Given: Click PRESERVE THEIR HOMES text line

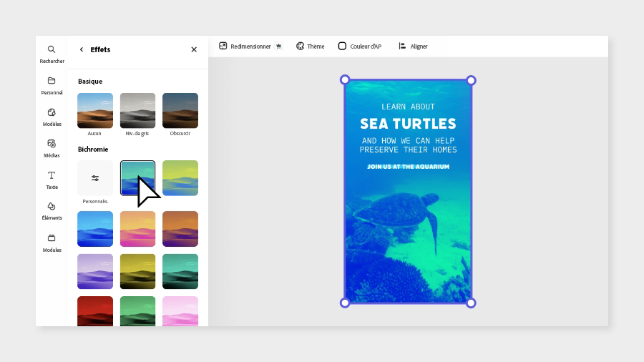Looking at the screenshot, I should (x=408, y=150).
